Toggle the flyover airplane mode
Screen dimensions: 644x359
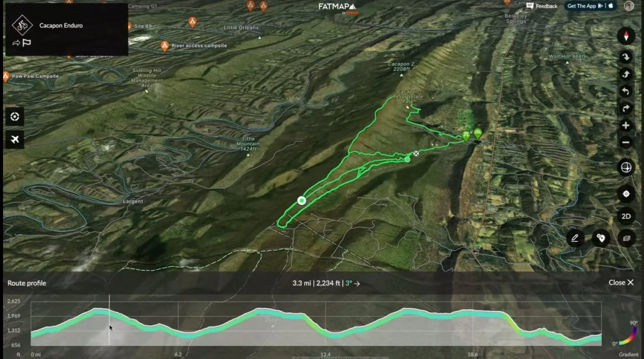[15, 139]
